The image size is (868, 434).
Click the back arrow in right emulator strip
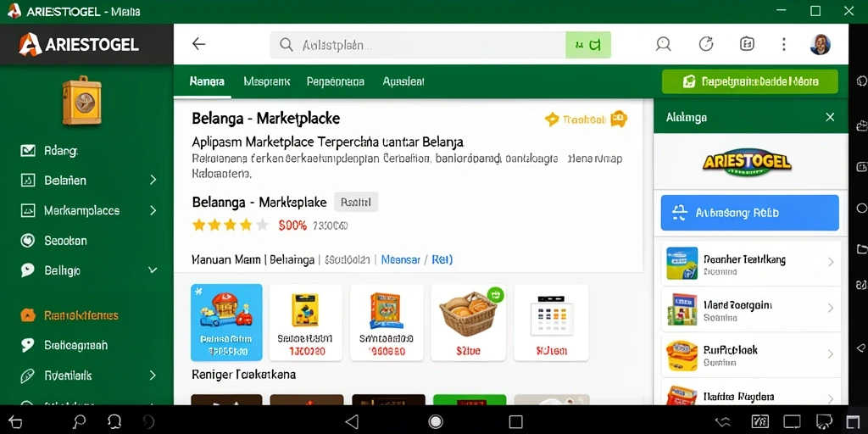(x=861, y=348)
